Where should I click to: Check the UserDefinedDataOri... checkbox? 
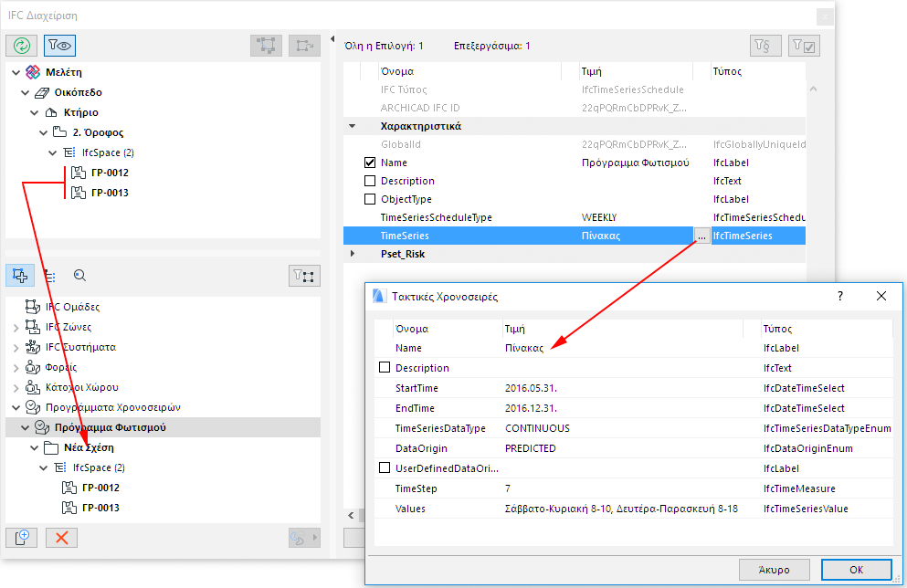[x=385, y=467]
